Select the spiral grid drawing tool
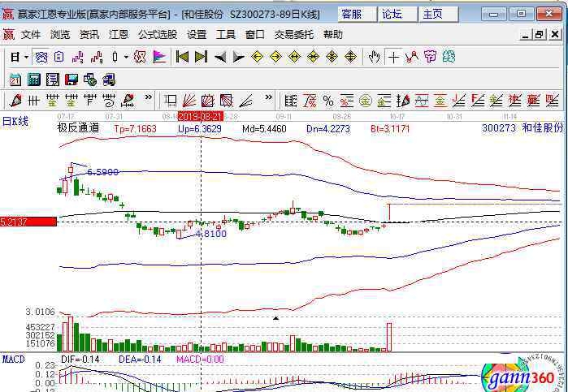Viewport: 568px width, 392px height. (x=109, y=101)
